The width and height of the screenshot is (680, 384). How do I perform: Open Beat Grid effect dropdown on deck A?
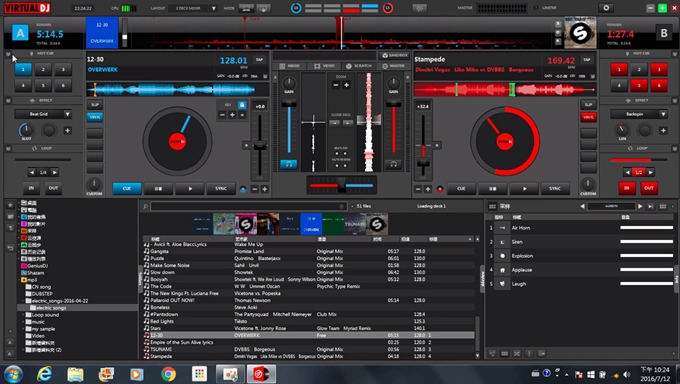tap(67, 114)
